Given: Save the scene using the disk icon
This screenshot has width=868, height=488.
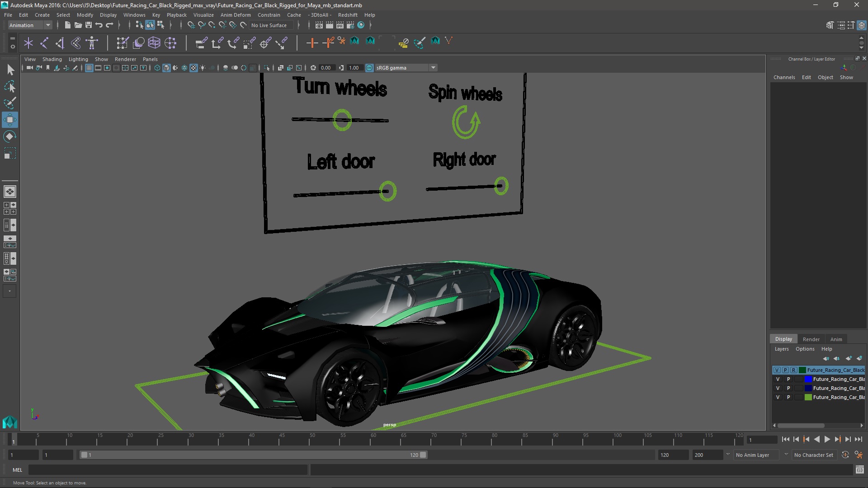Looking at the screenshot, I should 88,25.
